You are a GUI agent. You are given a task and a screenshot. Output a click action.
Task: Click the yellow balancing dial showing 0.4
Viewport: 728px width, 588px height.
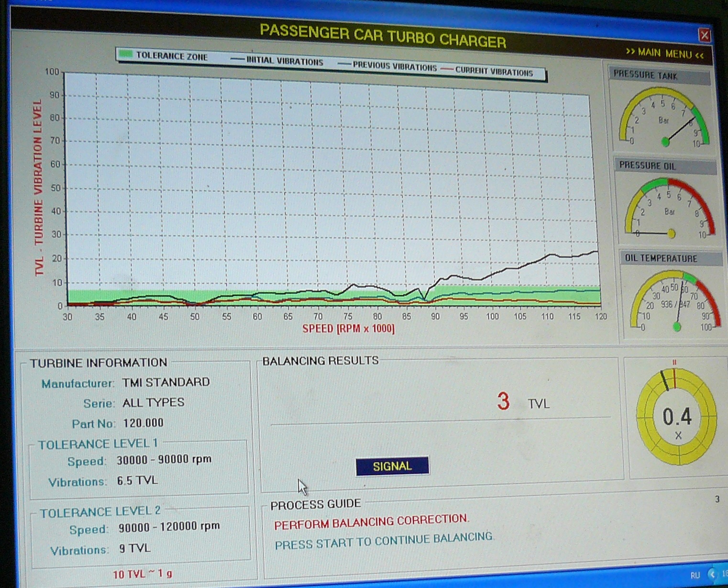coord(677,417)
